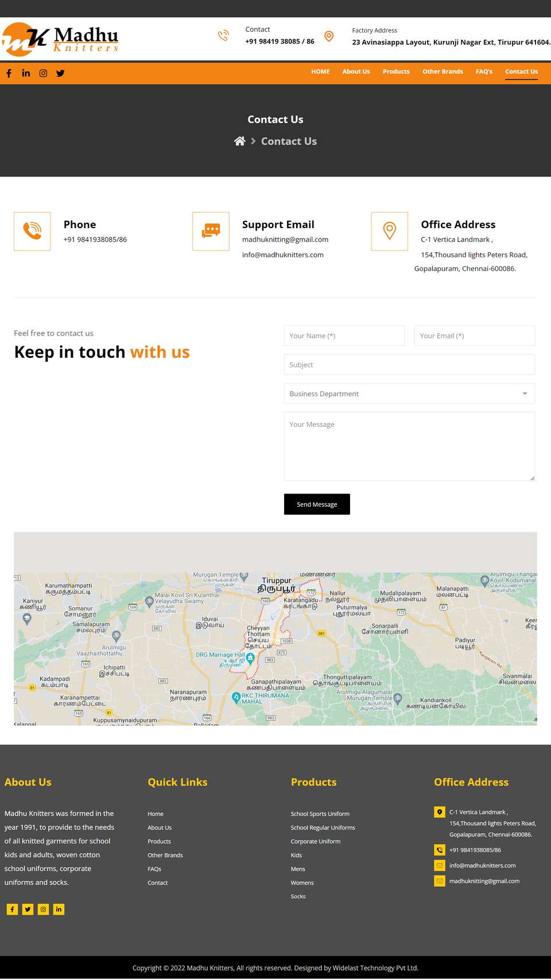Click the home icon in breadcrumb
551x980 pixels.
(240, 141)
